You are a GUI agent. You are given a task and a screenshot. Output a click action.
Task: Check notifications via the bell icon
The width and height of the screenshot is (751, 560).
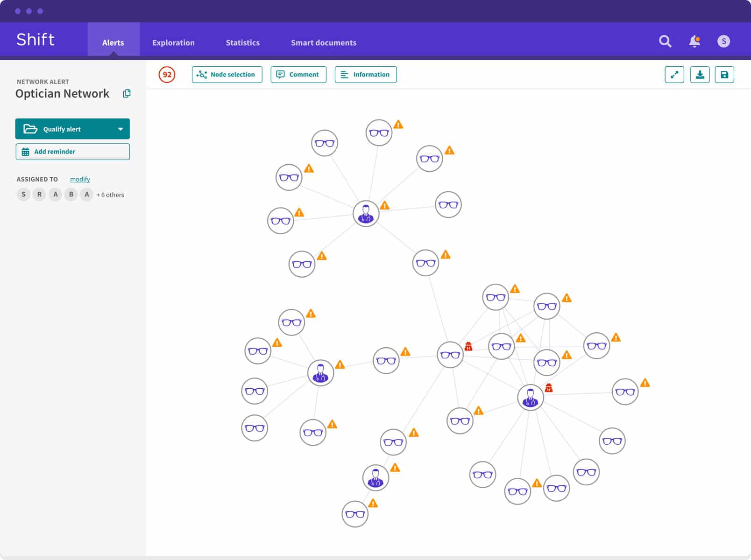pyautogui.click(x=694, y=41)
